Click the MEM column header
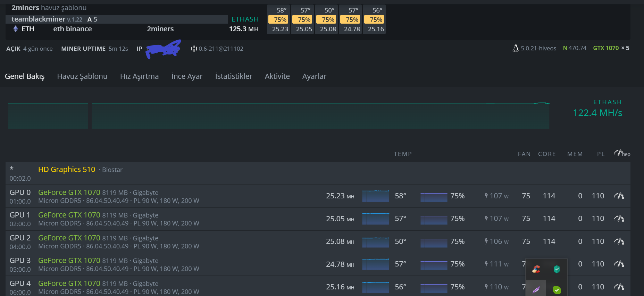The image size is (644, 296). tap(575, 154)
